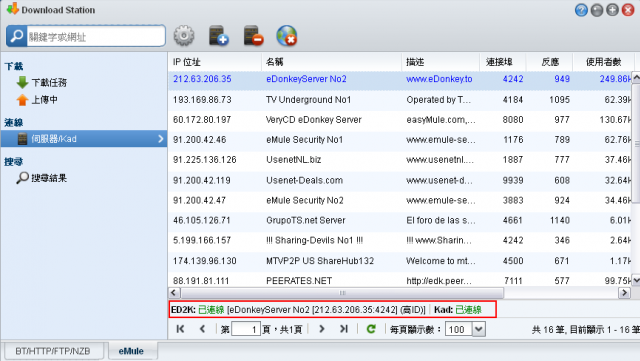640x361 pixels.
Task: Open the items-per-page dropdown arrow
Action: pyautogui.click(x=479, y=329)
